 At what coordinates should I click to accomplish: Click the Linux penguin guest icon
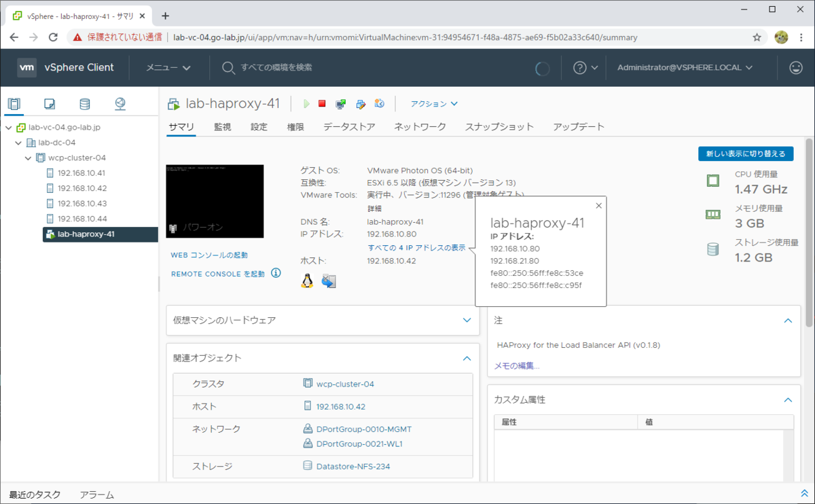[307, 281]
